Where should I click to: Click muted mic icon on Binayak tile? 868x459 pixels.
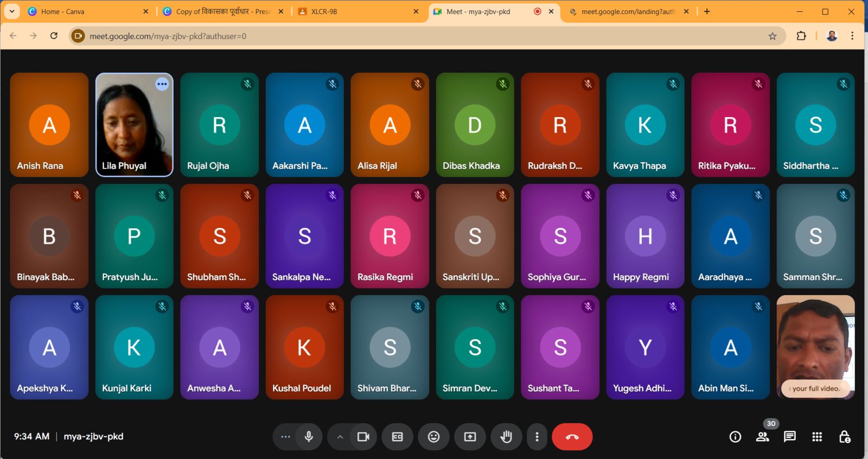77,195
